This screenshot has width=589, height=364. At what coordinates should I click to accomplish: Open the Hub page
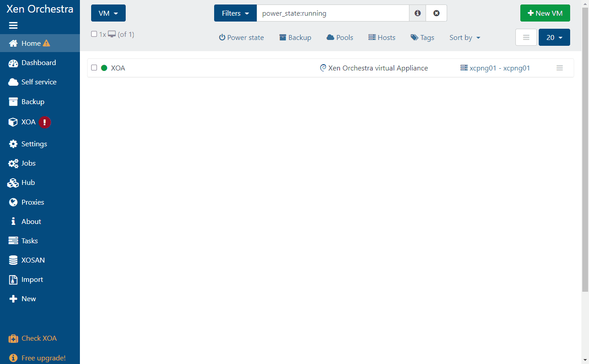tap(40, 183)
